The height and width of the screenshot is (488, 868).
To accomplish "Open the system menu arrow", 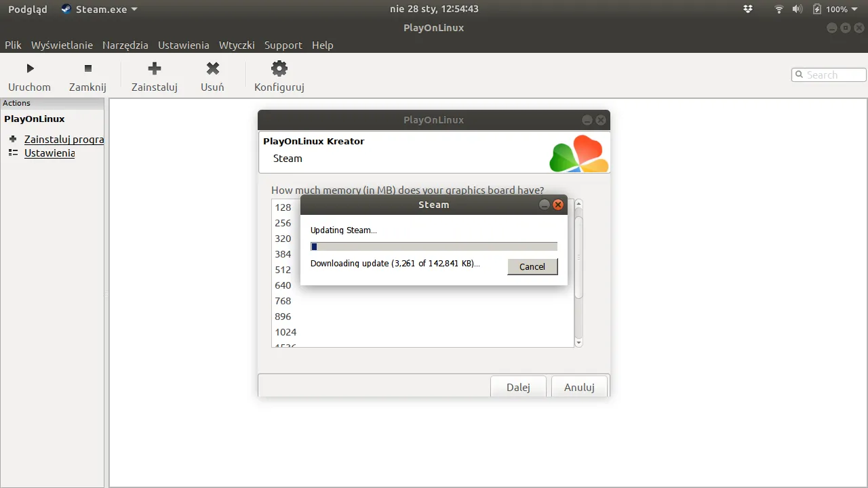I will [x=856, y=9].
